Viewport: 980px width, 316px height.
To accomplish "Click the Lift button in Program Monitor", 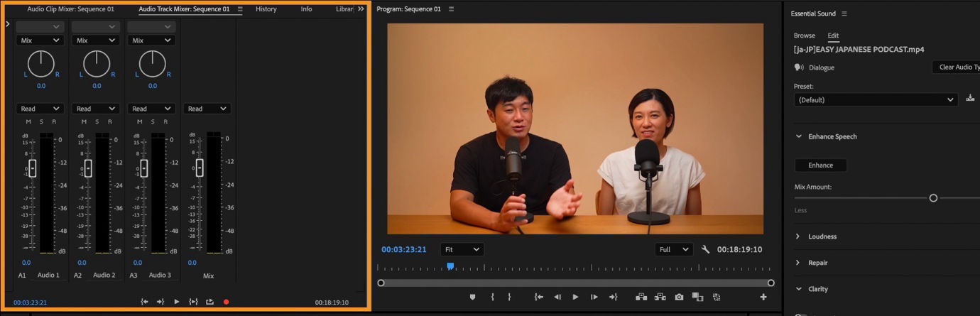I will point(641,297).
